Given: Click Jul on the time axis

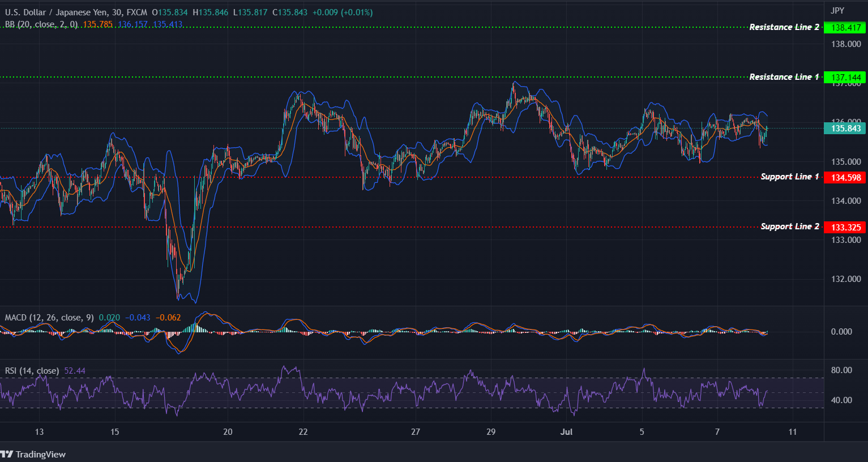Looking at the screenshot, I should point(566,431).
